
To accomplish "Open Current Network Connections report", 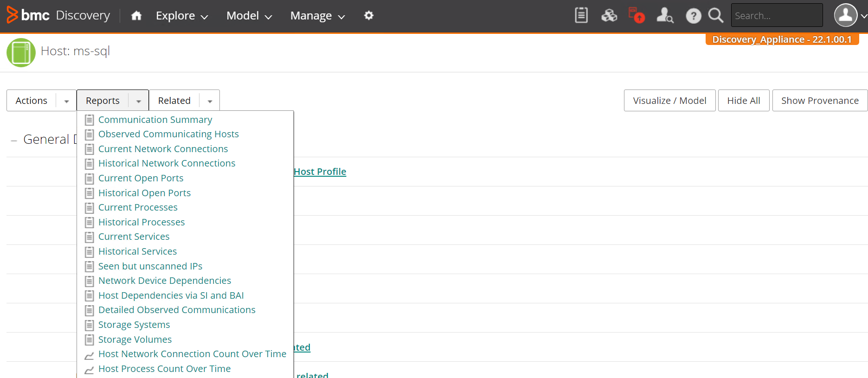I will [163, 149].
